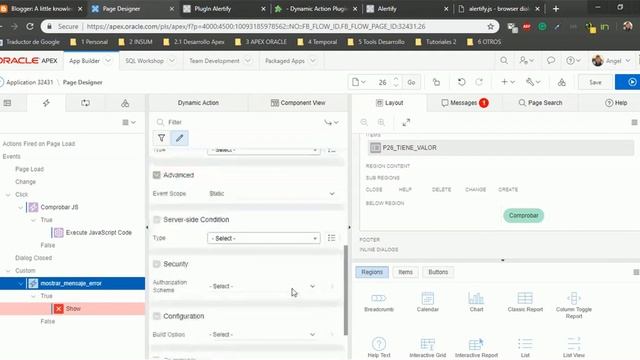Click the page lock icon
Image resolution: width=640 pixels, height=360 pixels.
(436, 82)
